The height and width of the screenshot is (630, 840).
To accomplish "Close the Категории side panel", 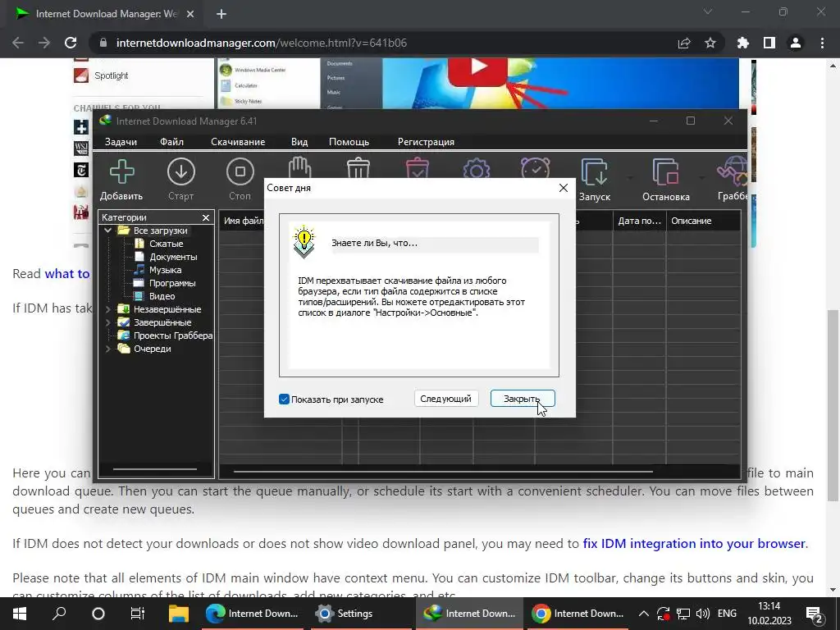I will pyautogui.click(x=206, y=217).
